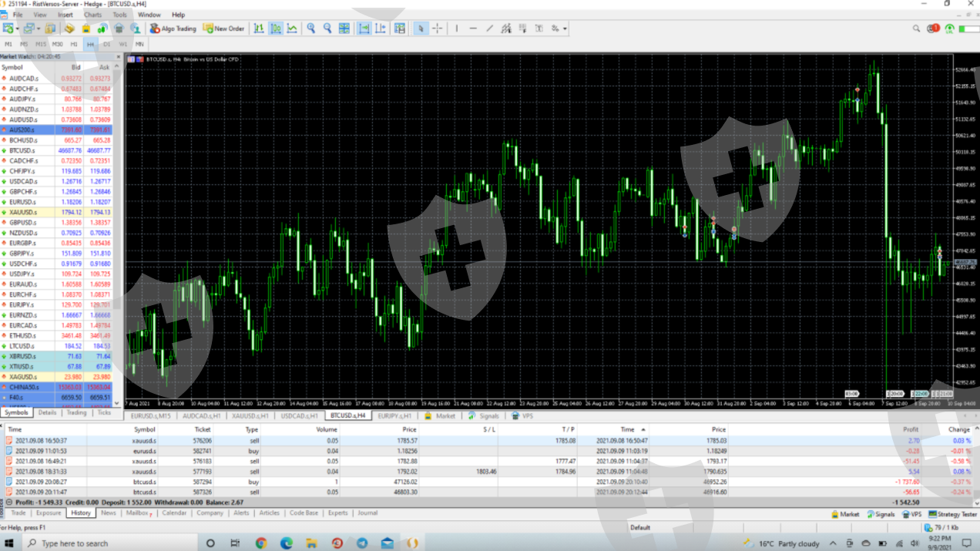The image size is (980, 551).
Task: Open Telegram from the Windows taskbar
Action: click(x=361, y=543)
